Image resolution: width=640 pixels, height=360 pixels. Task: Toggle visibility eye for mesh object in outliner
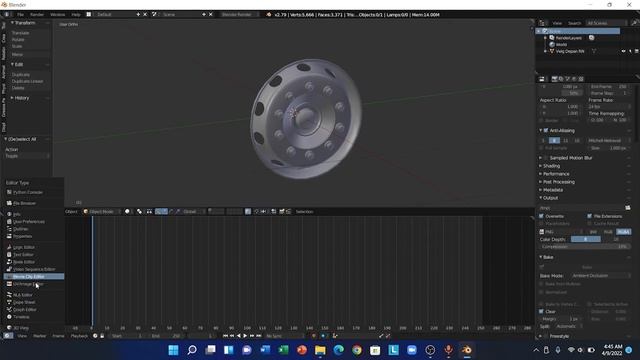click(x=623, y=51)
